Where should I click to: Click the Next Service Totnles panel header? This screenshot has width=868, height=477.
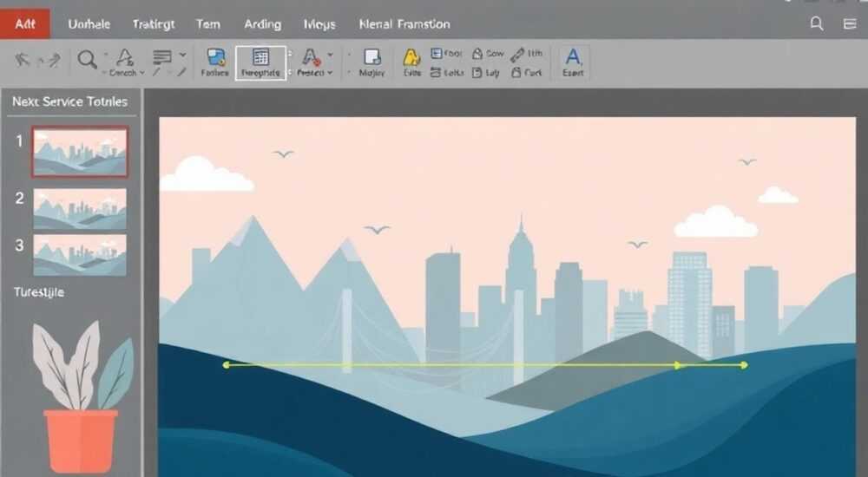(x=69, y=101)
